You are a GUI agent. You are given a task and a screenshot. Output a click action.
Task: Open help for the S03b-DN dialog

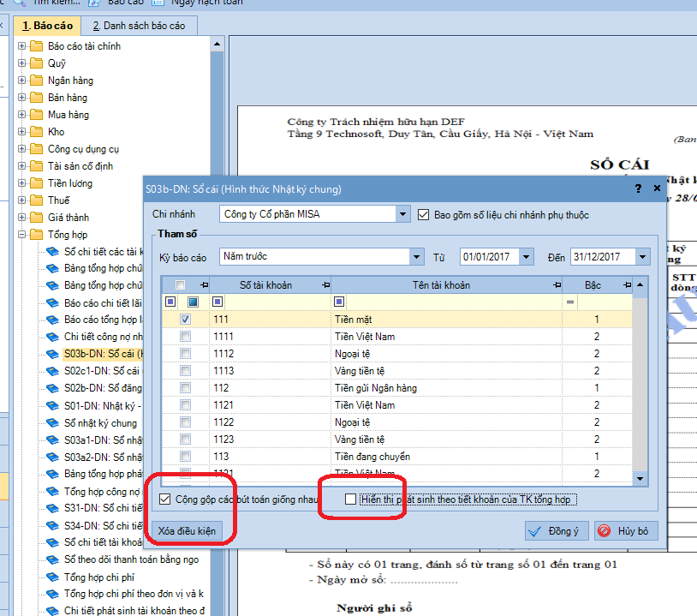[638, 188]
